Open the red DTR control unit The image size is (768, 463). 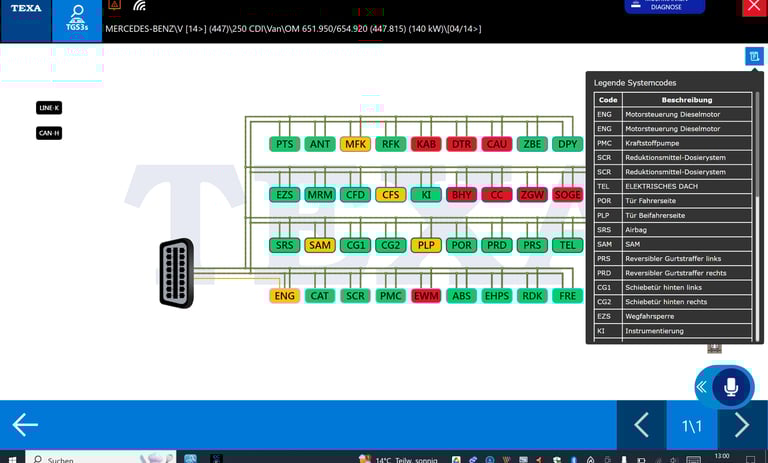coord(461,144)
